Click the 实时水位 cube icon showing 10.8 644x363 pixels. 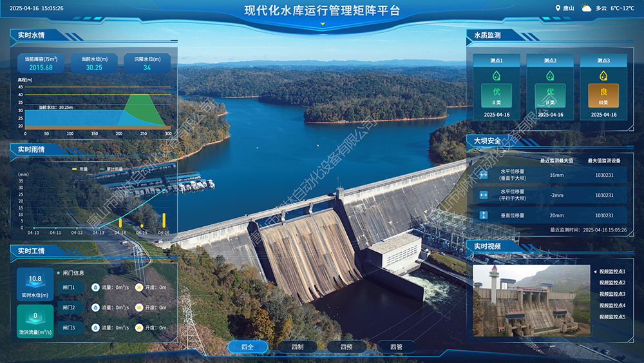[35, 282]
